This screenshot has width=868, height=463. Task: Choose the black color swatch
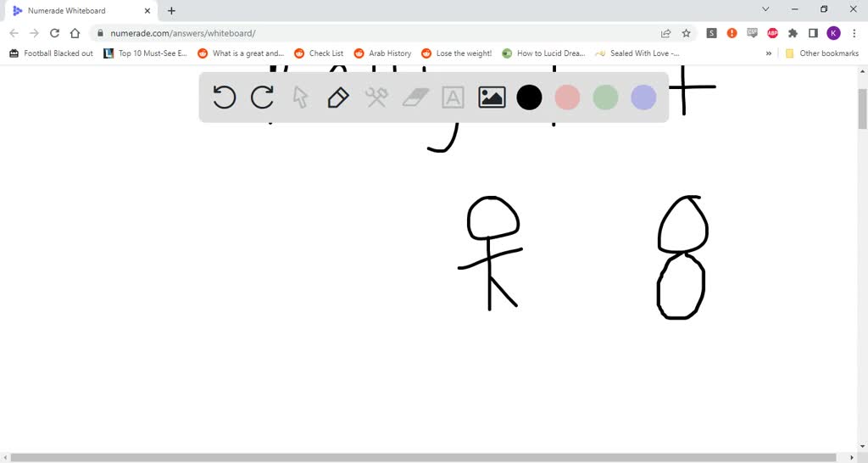point(529,98)
